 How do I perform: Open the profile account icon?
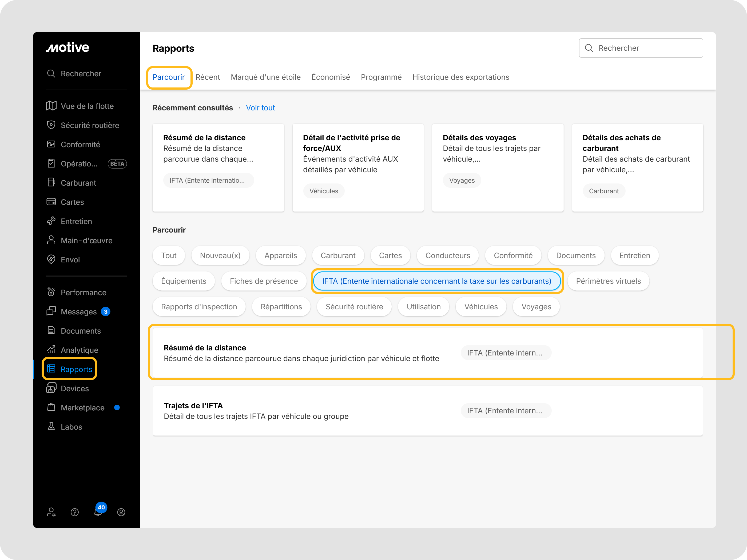click(x=121, y=512)
